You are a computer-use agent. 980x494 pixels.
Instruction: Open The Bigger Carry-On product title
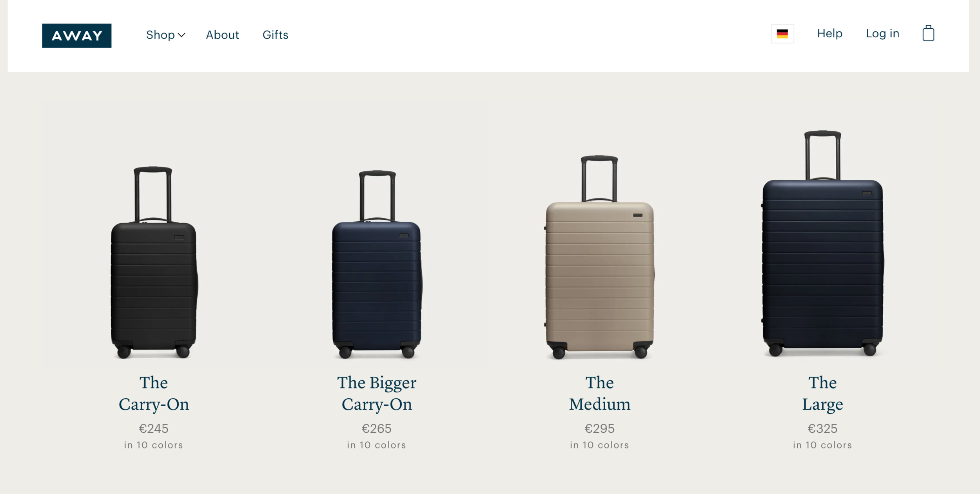coord(377,393)
